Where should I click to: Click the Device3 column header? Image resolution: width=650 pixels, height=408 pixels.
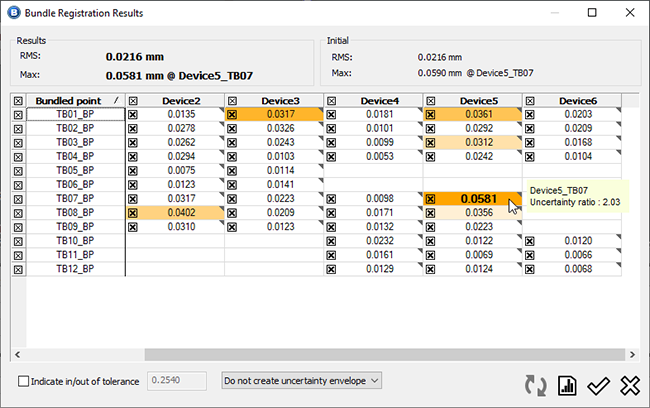point(280,101)
